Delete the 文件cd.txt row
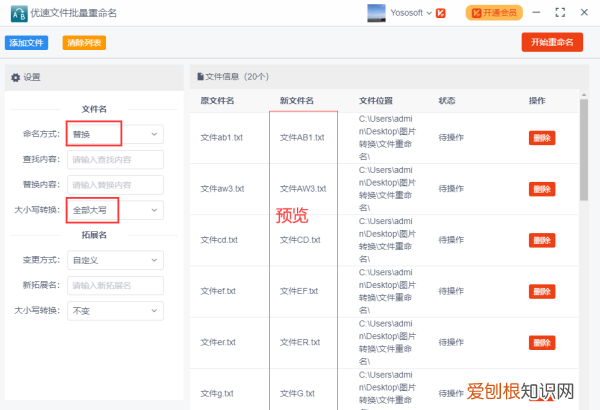 point(541,240)
